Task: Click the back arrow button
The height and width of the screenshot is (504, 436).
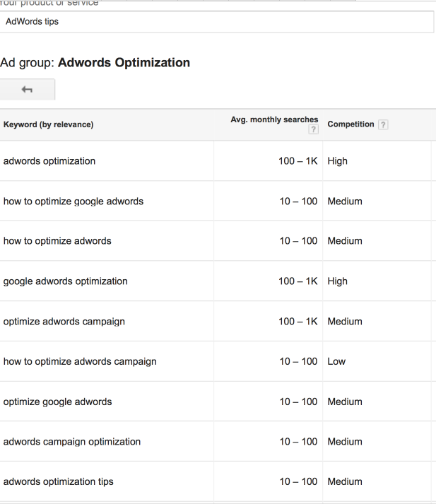Action: point(27,90)
